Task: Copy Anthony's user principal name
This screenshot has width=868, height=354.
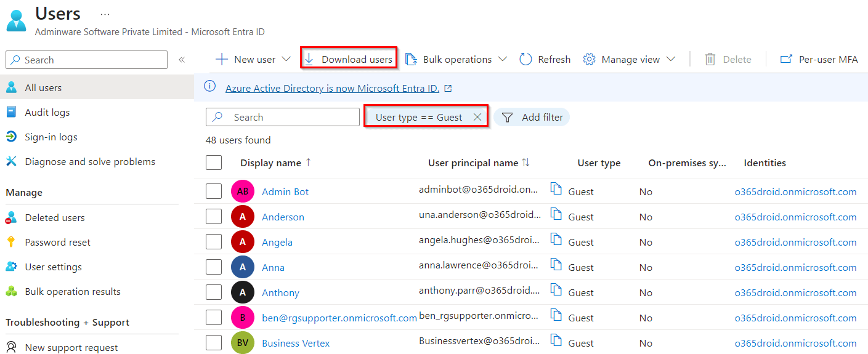Action: 556,291
